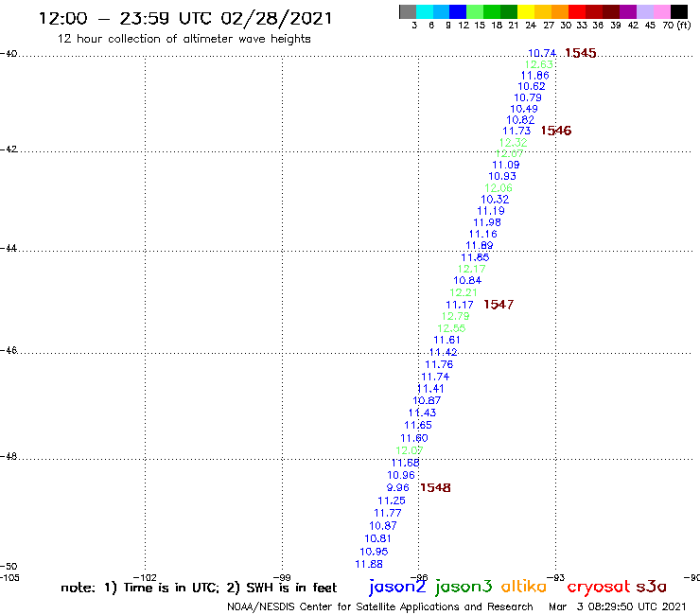The image size is (700, 615).
Task: Click the wave height value 9.96
Action: [397, 487]
